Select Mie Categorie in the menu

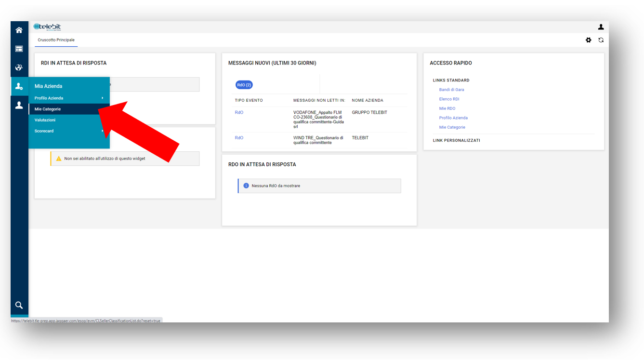[48, 109]
